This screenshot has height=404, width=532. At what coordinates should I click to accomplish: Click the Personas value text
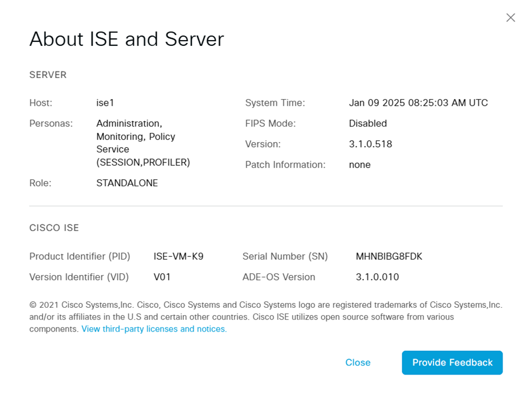click(x=143, y=143)
